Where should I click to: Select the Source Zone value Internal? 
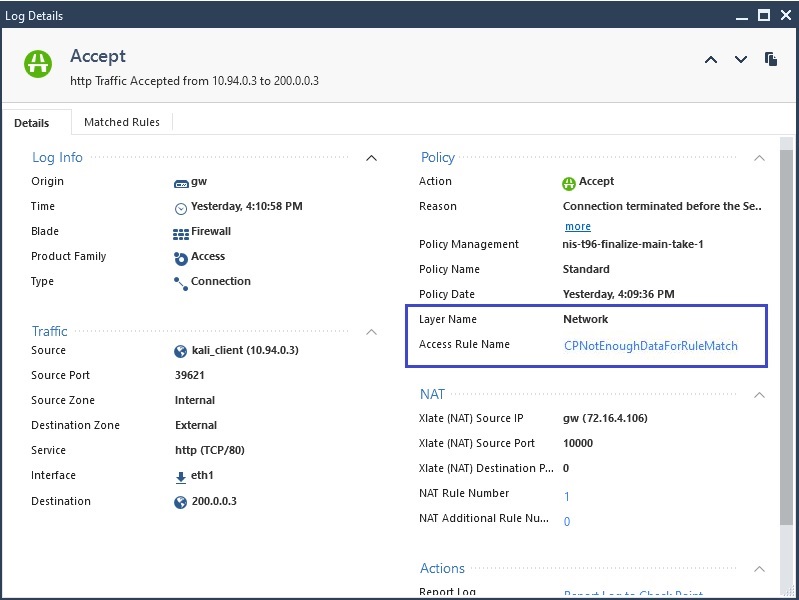click(x=195, y=400)
